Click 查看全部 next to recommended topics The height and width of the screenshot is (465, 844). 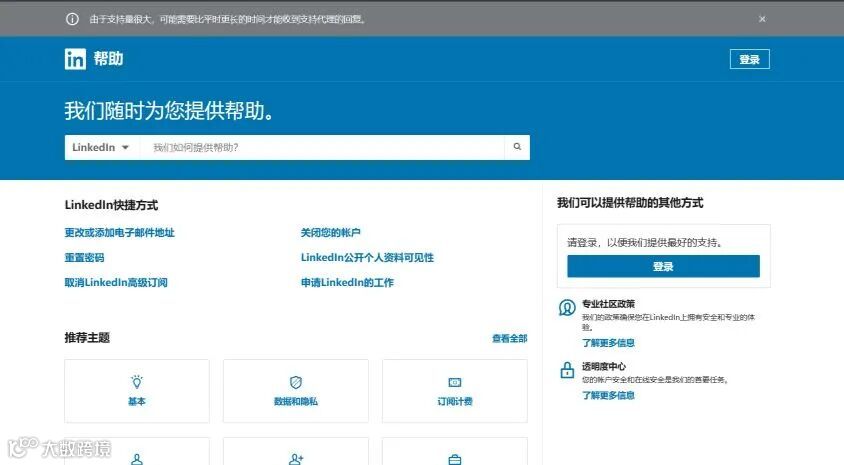510,339
